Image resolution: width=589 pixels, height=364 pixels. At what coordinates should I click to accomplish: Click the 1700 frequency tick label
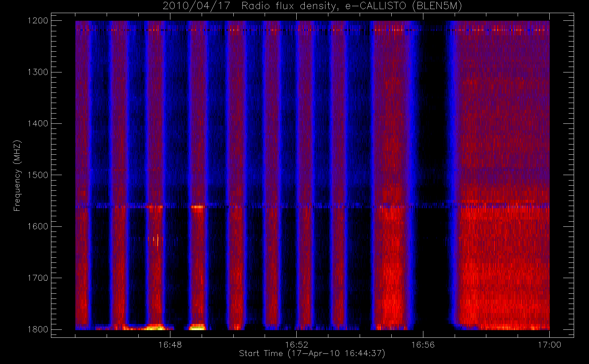pyautogui.click(x=38, y=278)
